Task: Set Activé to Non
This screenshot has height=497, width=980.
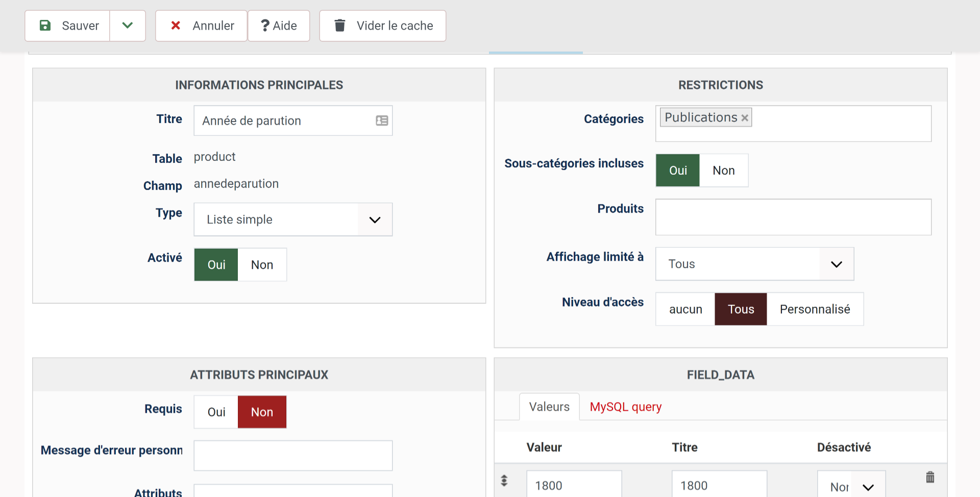Action: (262, 265)
